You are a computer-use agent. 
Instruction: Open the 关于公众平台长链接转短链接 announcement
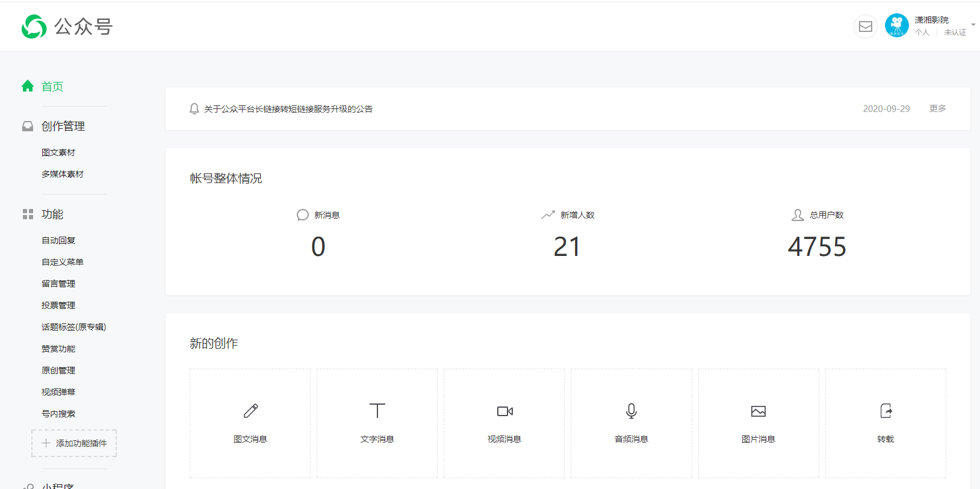288,109
